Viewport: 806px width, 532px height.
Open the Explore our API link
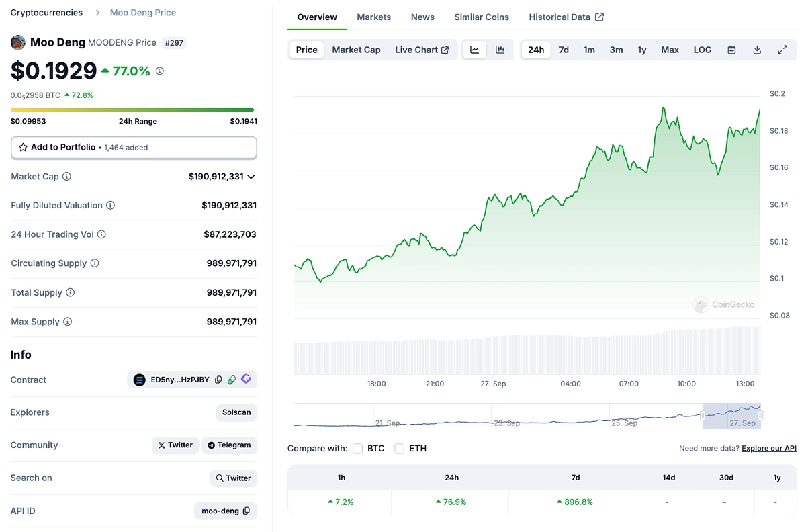click(x=768, y=448)
